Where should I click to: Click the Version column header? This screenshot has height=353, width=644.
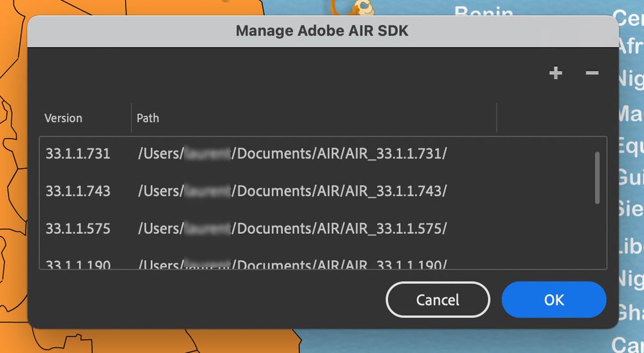pos(63,119)
